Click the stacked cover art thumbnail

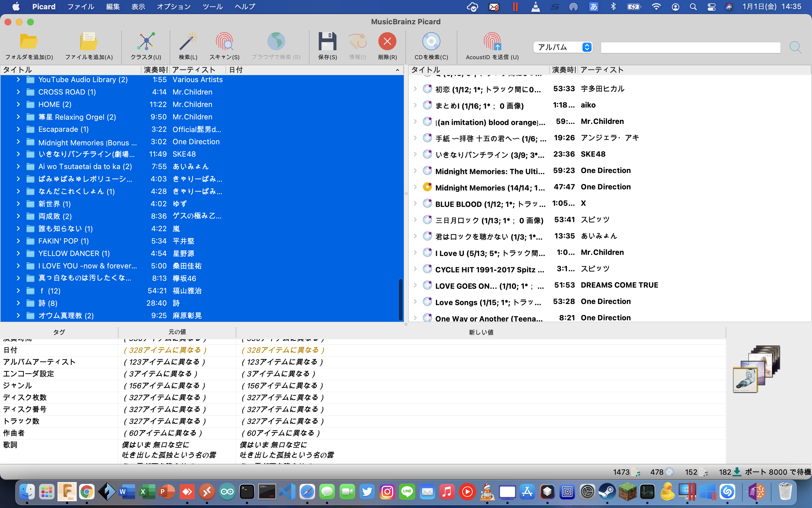(x=756, y=369)
